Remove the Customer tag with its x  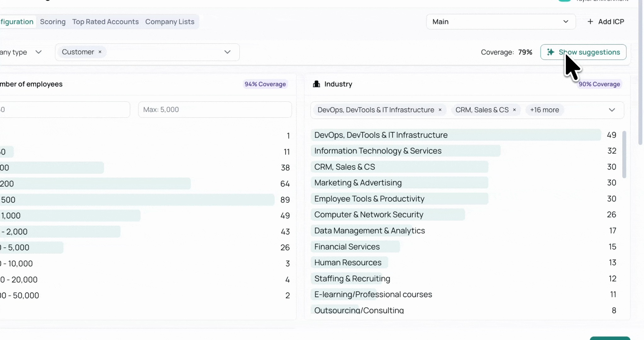coord(100,52)
